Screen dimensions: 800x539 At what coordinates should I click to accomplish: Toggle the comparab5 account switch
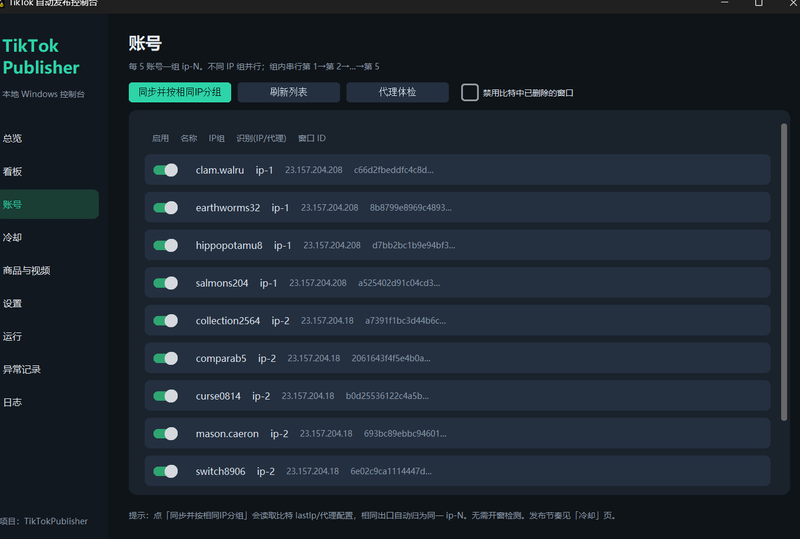coord(165,358)
